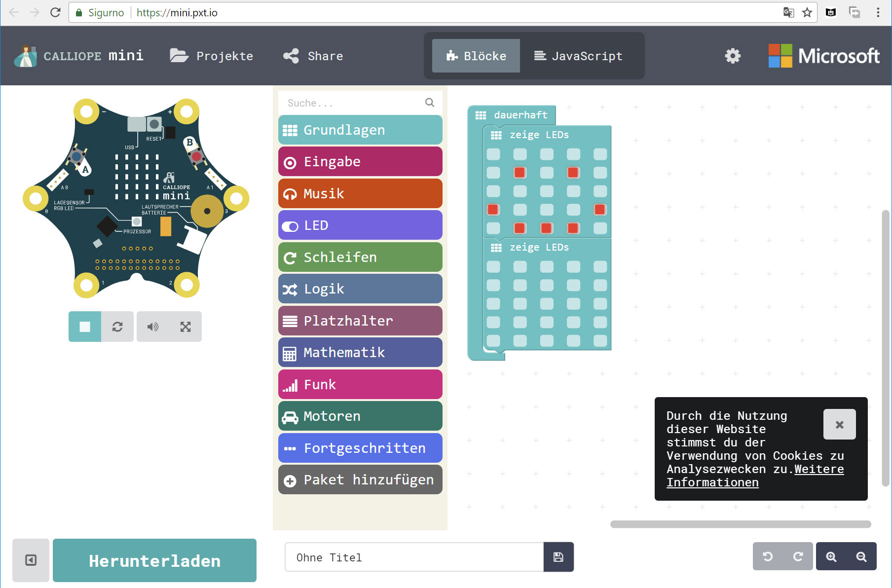The height and width of the screenshot is (588, 892).
Task: Open the Schleifen category
Action: [360, 257]
